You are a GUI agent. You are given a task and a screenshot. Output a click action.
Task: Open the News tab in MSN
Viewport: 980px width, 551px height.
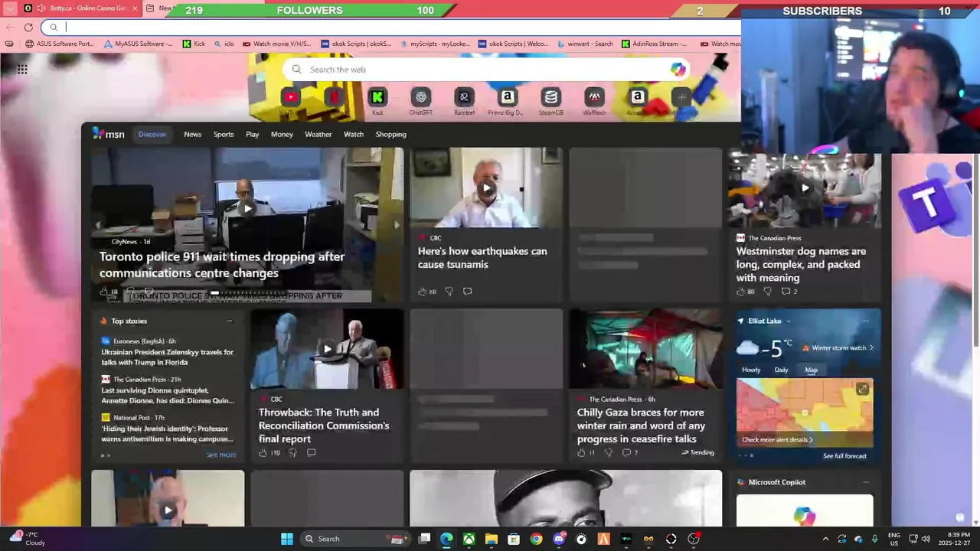[192, 134]
